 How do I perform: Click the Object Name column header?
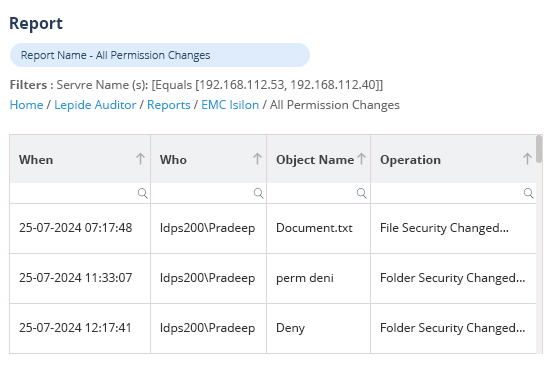tap(318, 159)
